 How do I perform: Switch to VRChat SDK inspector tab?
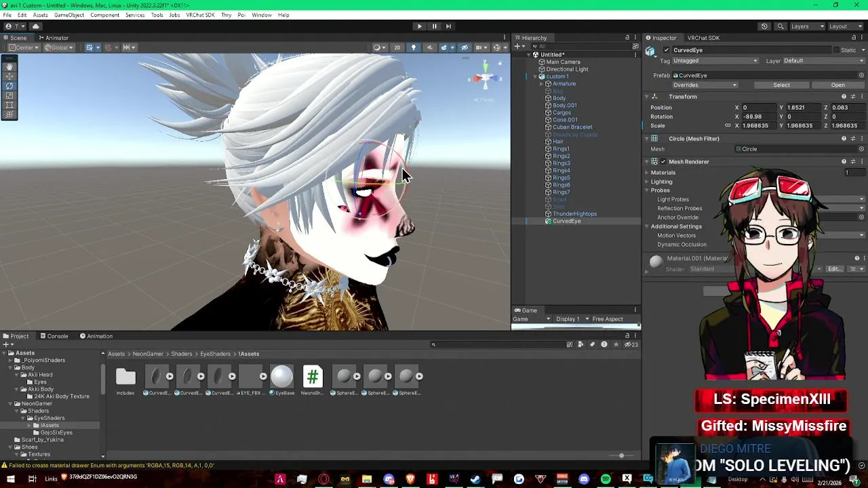(703, 38)
